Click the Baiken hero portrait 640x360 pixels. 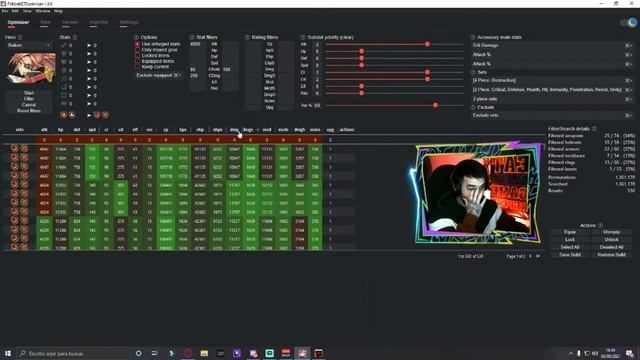click(x=31, y=68)
